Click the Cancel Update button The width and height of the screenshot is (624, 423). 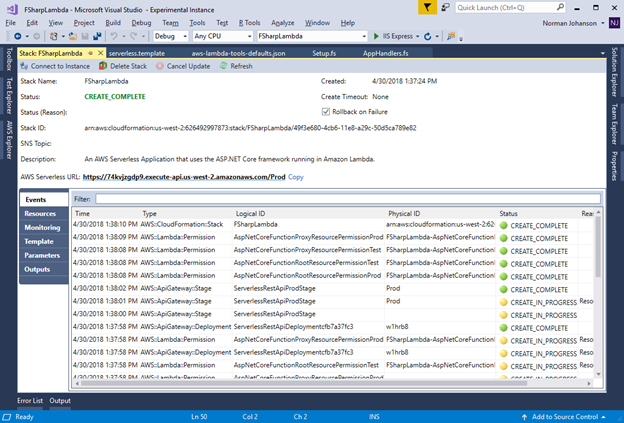click(183, 66)
